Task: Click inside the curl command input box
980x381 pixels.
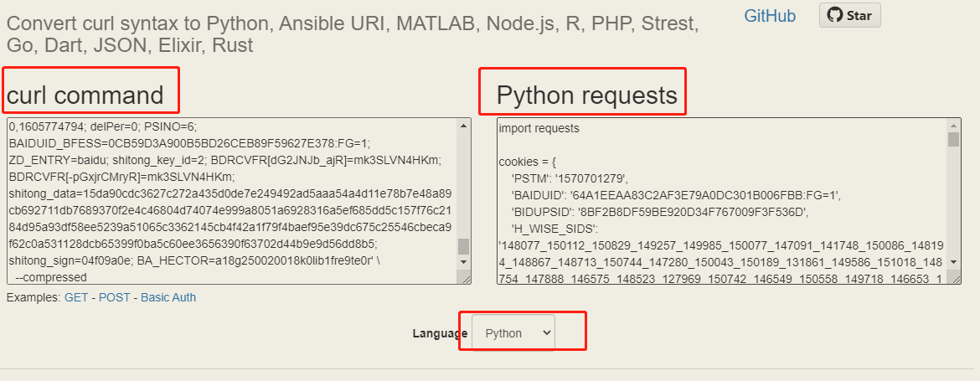Action: click(230, 201)
